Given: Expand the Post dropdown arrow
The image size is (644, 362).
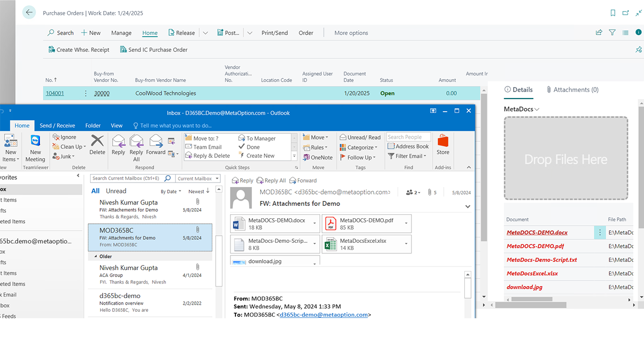Looking at the screenshot, I should [250, 33].
